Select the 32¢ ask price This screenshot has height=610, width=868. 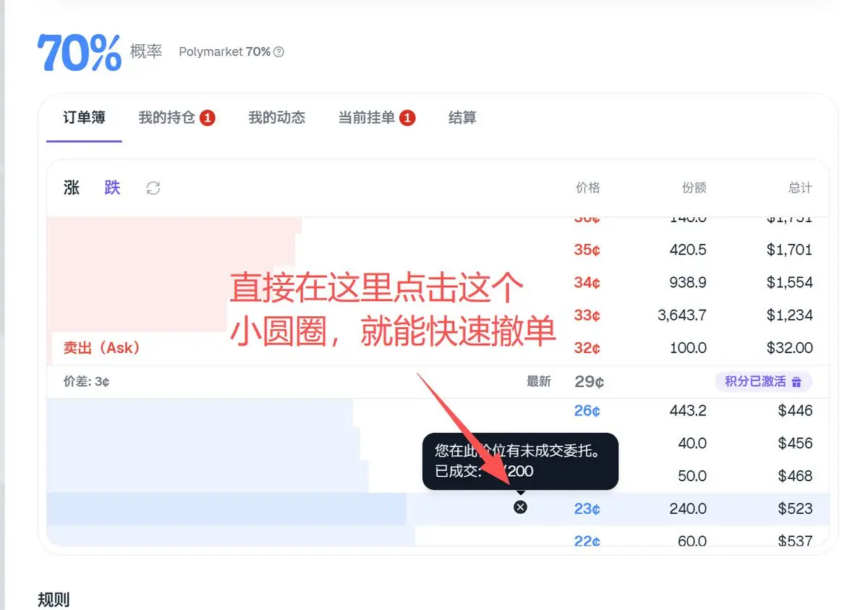(587, 348)
